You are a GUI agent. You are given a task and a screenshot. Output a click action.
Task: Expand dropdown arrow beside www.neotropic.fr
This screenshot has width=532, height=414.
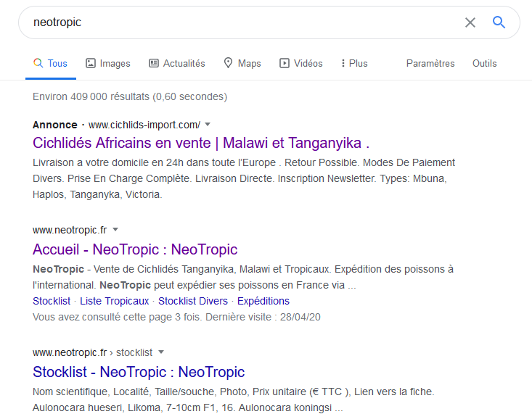pyautogui.click(x=115, y=230)
